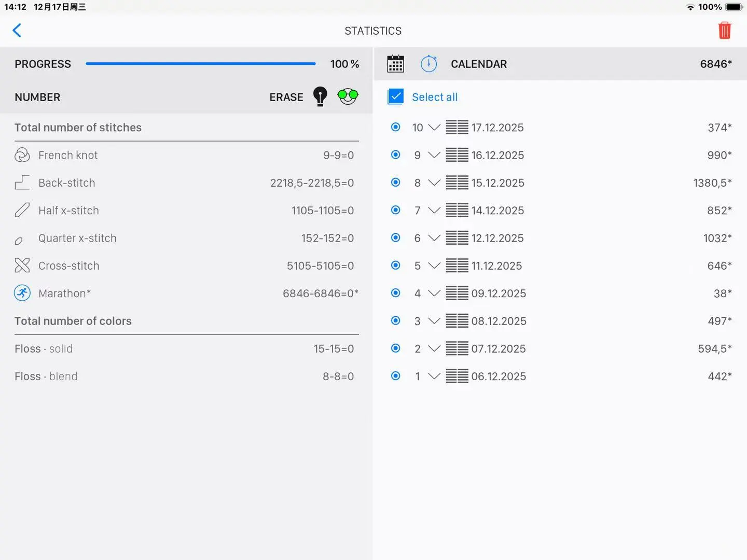Tap the black light bulb icon
The width and height of the screenshot is (747, 560).
(320, 96)
